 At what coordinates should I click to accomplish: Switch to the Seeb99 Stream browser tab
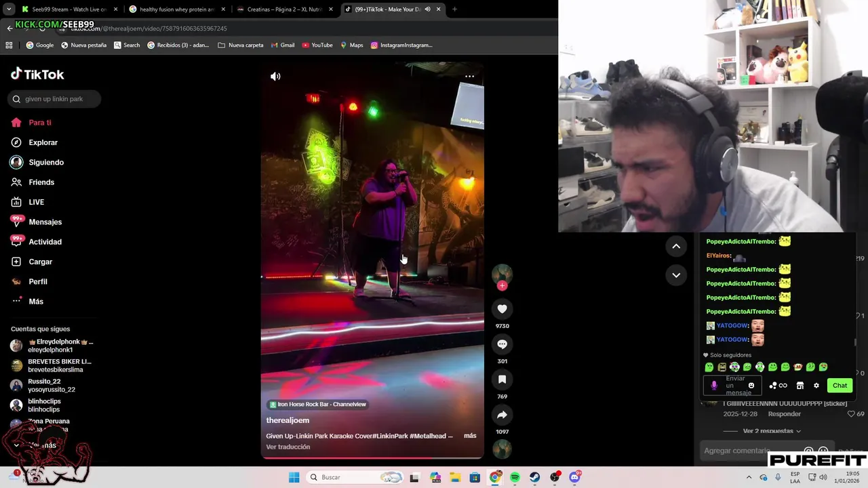click(68, 9)
